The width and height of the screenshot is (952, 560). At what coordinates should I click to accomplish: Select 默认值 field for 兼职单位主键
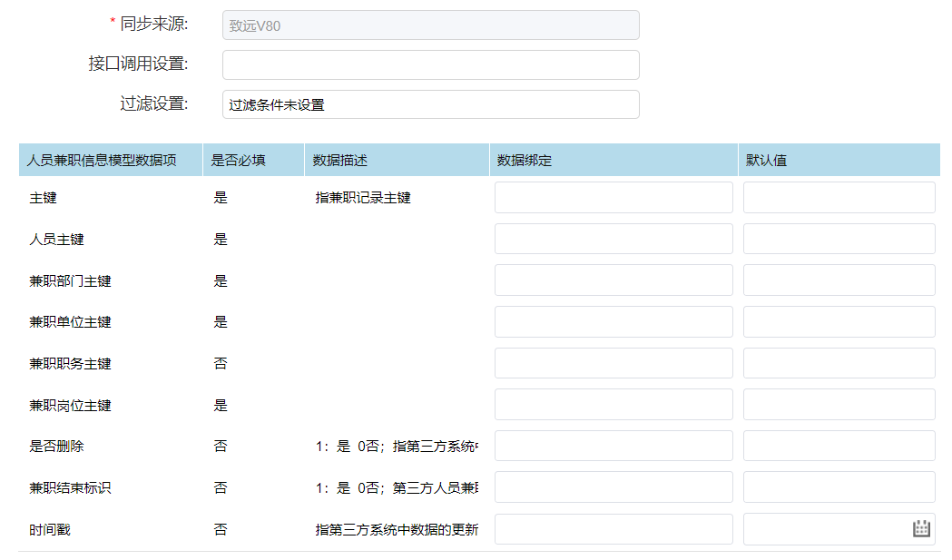click(x=839, y=321)
